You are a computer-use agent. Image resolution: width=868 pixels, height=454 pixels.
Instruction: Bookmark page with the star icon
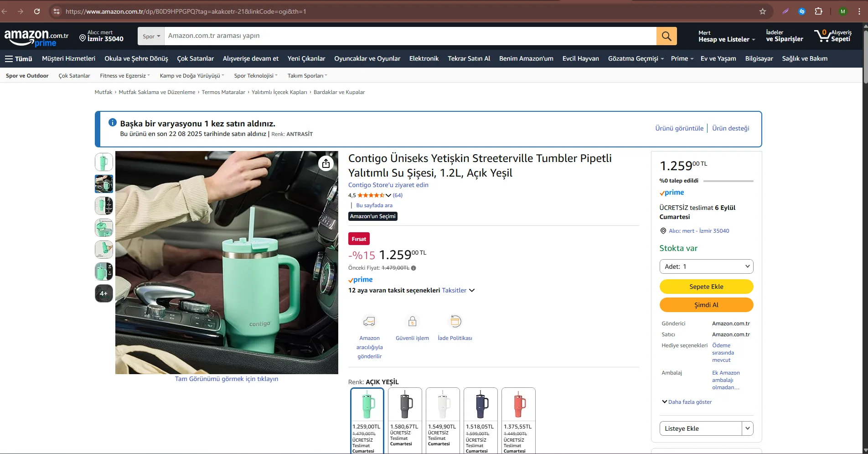point(763,11)
